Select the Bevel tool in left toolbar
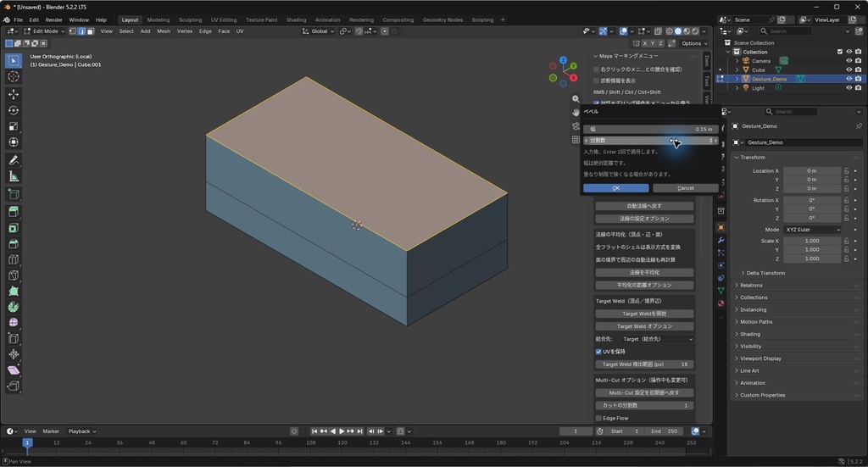The image size is (868, 467). tap(14, 244)
